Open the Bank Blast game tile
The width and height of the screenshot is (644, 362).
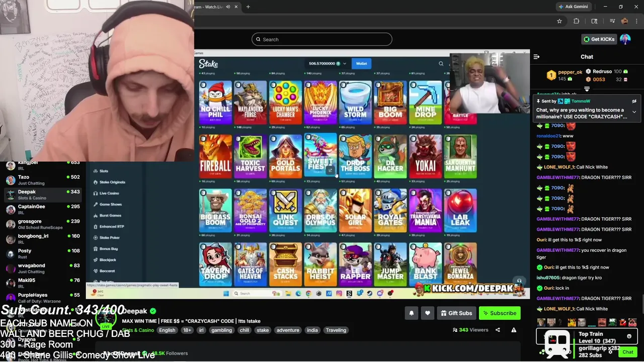click(425, 264)
